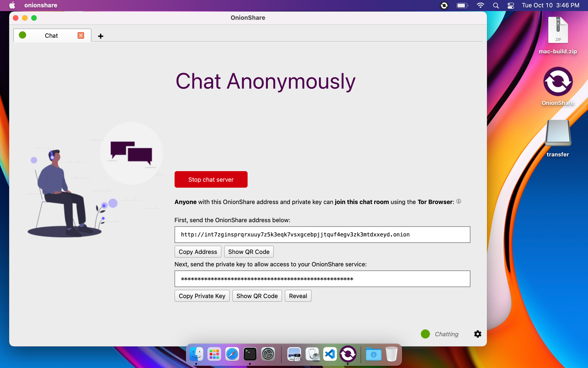This screenshot has width=588, height=368.
Task: Click the Add new tab button
Action: click(101, 36)
